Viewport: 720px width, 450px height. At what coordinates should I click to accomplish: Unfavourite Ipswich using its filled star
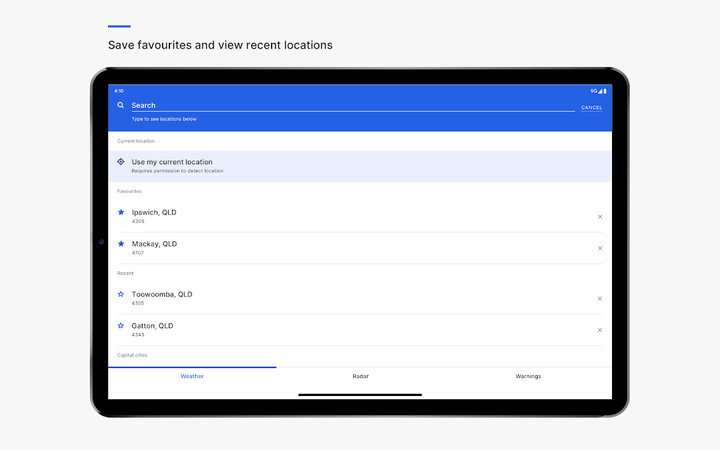click(x=121, y=212)
